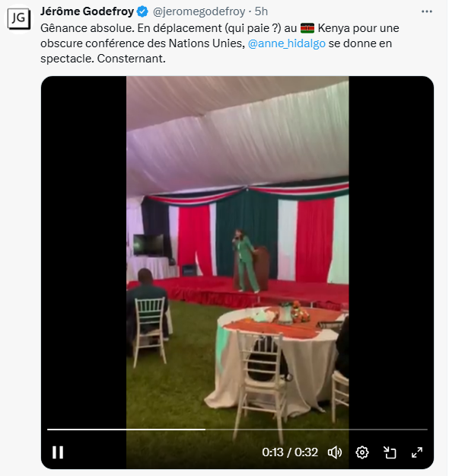
Task: Open the JG profile avatar
Action: coord(19,18)
